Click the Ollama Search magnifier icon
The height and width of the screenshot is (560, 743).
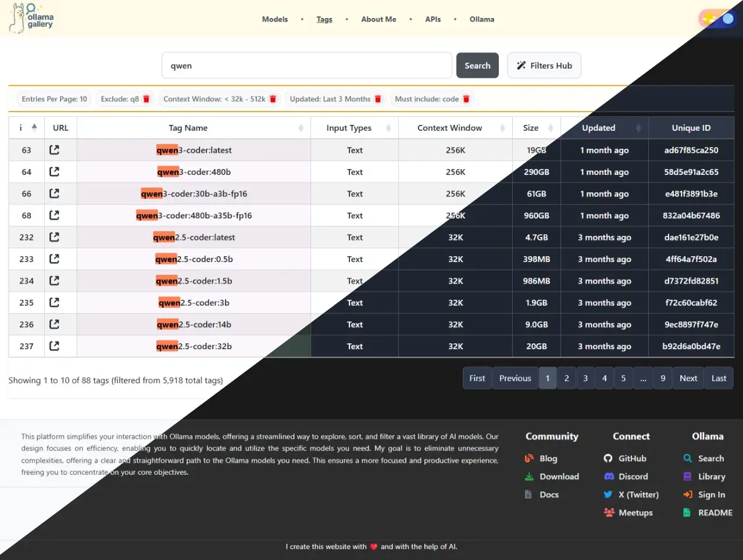coord(688,458)
